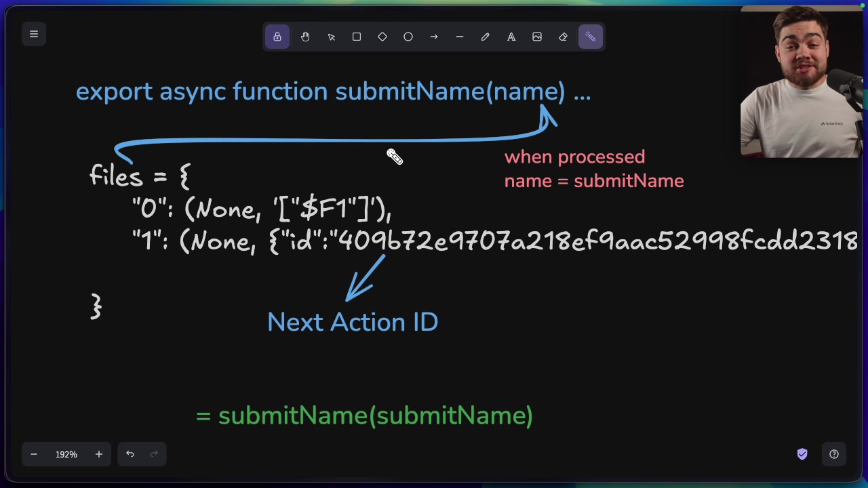Undo the last drawing action
The image size is (868, 488).
pos(130,454)
